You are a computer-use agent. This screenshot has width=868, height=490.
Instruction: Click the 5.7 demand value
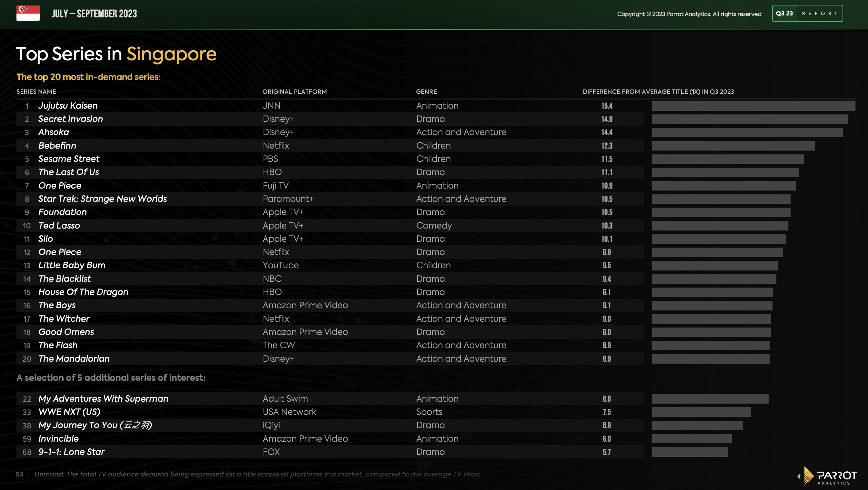point(607,452)
